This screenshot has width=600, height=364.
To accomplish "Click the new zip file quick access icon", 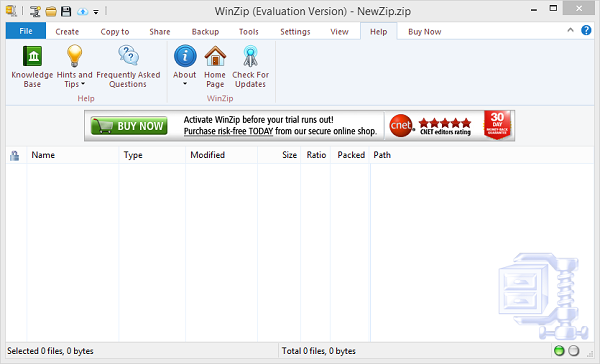I will click(x=35, y=11).
